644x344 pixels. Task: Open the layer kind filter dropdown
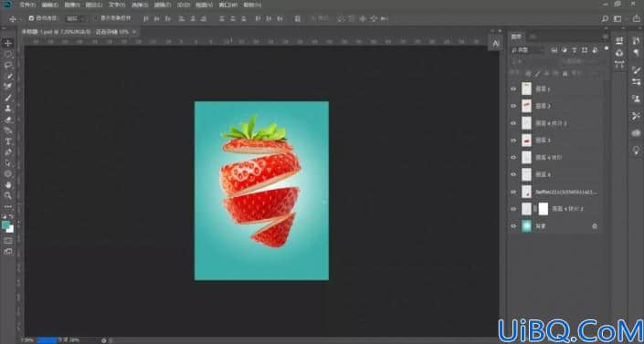point(528,50)
